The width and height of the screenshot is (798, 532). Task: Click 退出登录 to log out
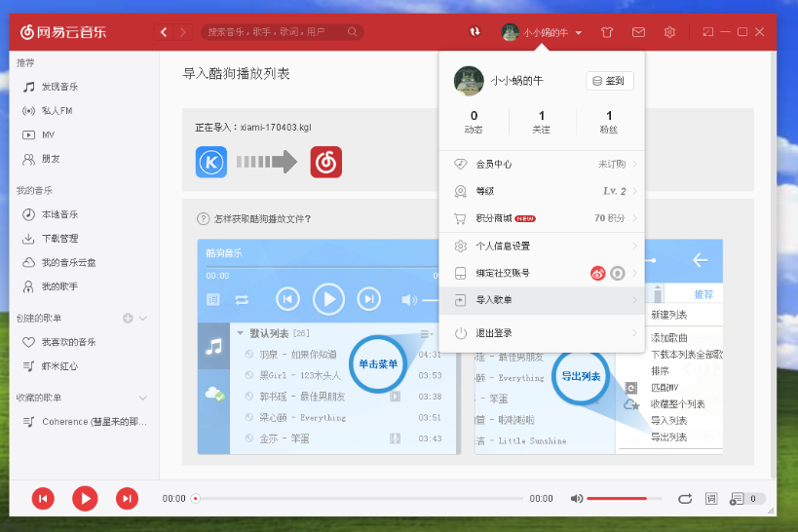pyautogui.click(x=542, y=333)
